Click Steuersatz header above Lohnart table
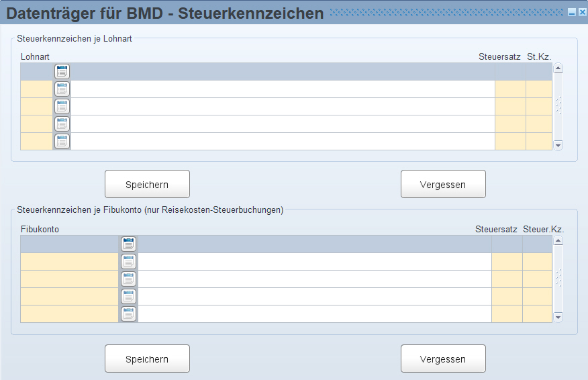 499,56
